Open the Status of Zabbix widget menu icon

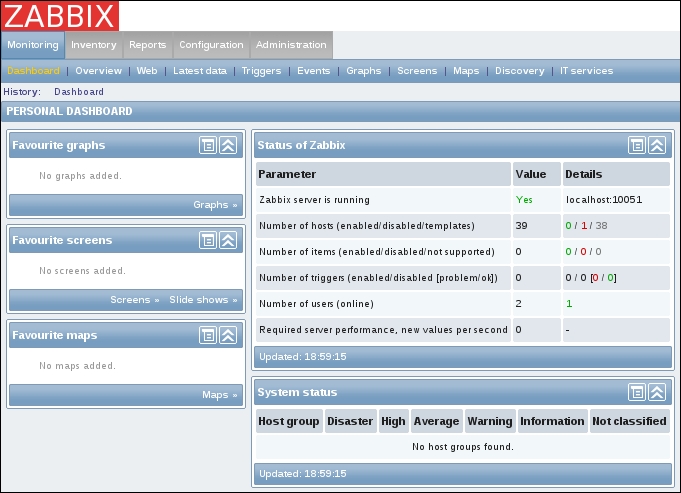(x=637, y=145)
